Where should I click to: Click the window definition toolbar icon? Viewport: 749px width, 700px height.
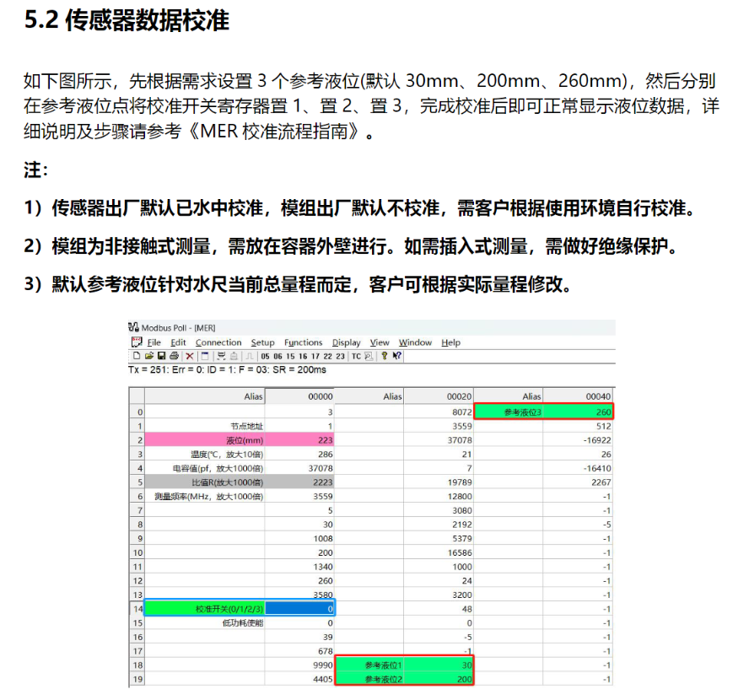205,356
